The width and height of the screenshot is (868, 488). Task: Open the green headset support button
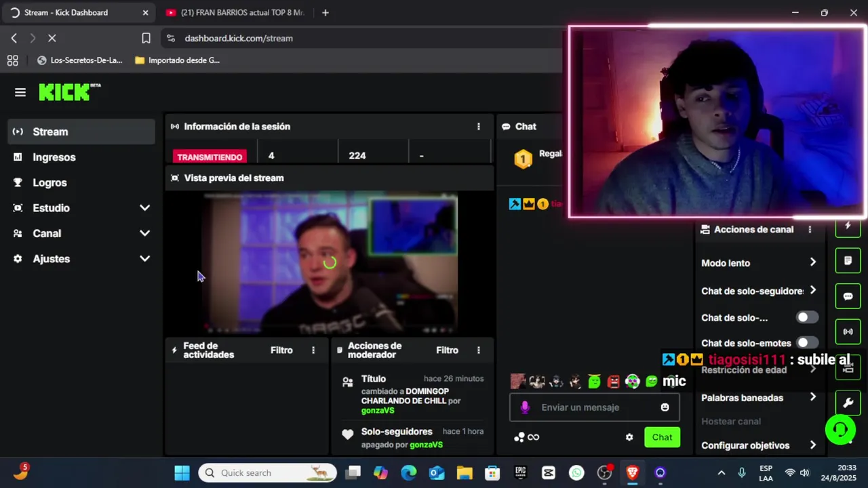click(840, 430)
